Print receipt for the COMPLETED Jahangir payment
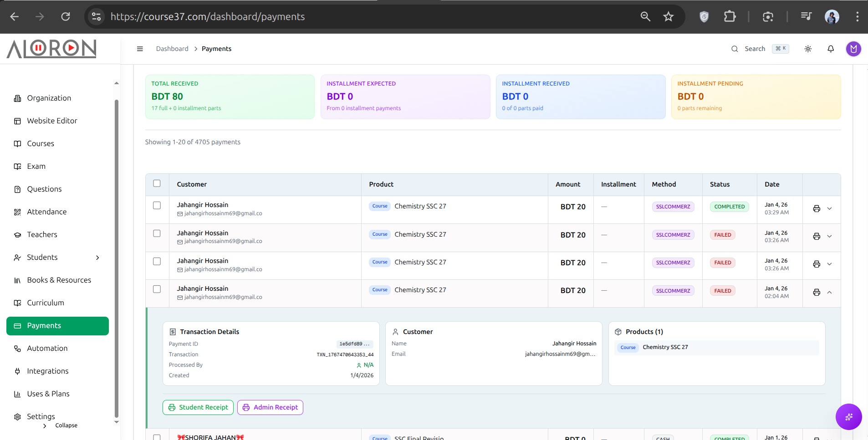Image resolution: width=868 pixels, height=440 pixels. tap(817, 208)
